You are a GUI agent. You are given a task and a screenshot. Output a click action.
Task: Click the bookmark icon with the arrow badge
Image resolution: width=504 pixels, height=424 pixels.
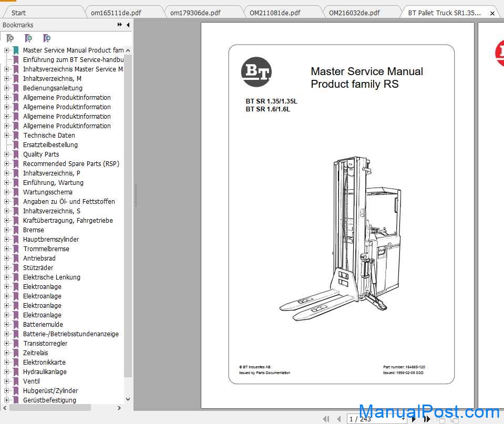pos(47,38)
